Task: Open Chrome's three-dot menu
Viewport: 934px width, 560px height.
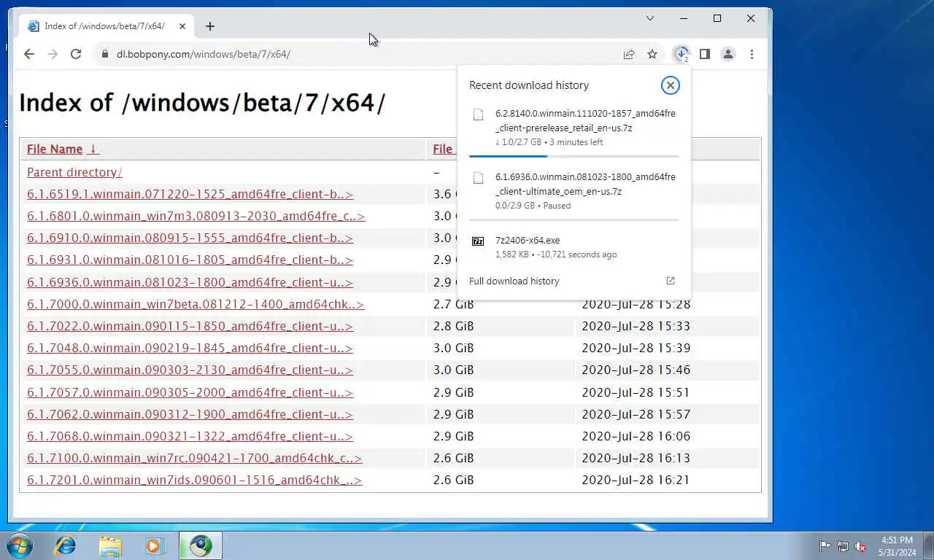Action: click(752, 54)
